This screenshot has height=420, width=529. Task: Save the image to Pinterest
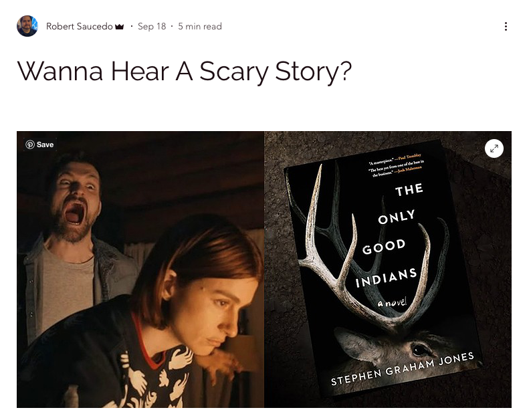click(x=40, y=144)
